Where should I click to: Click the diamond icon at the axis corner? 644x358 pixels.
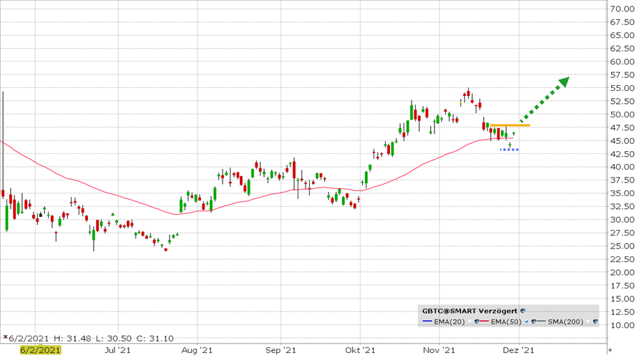pos(610,350)
